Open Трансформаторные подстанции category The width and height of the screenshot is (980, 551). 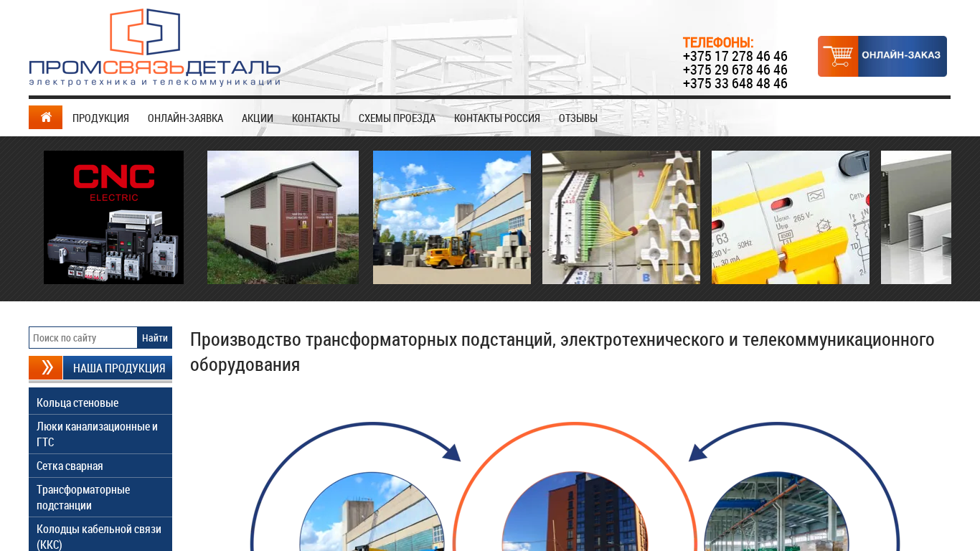click(x=100, y=497)
